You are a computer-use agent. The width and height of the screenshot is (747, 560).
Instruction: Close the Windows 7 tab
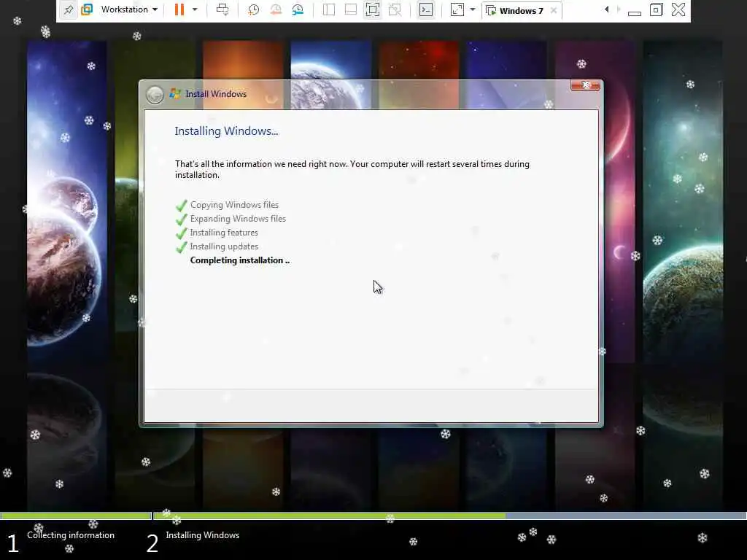[554, 10]
